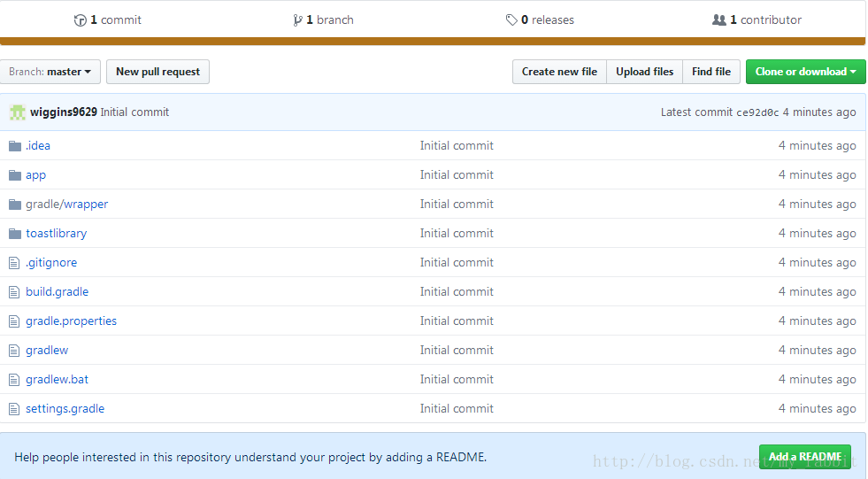The height and width of the screenshot is (479, 868).
Task: Open Initial commit message in gradlew row
Action: [x=457, y=351]
